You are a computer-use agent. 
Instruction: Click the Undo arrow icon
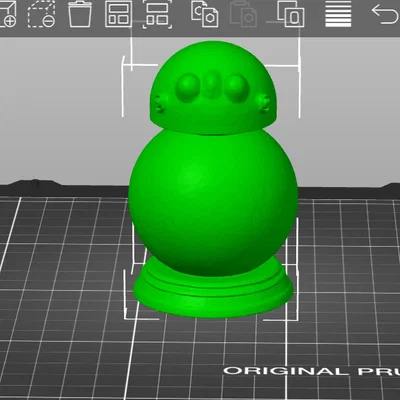tap(385, 14)
